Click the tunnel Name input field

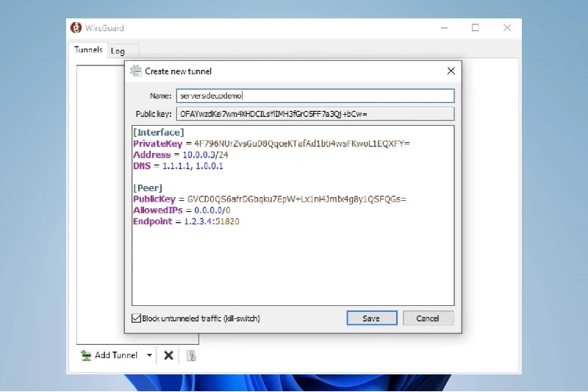click(x=315, y=96)
